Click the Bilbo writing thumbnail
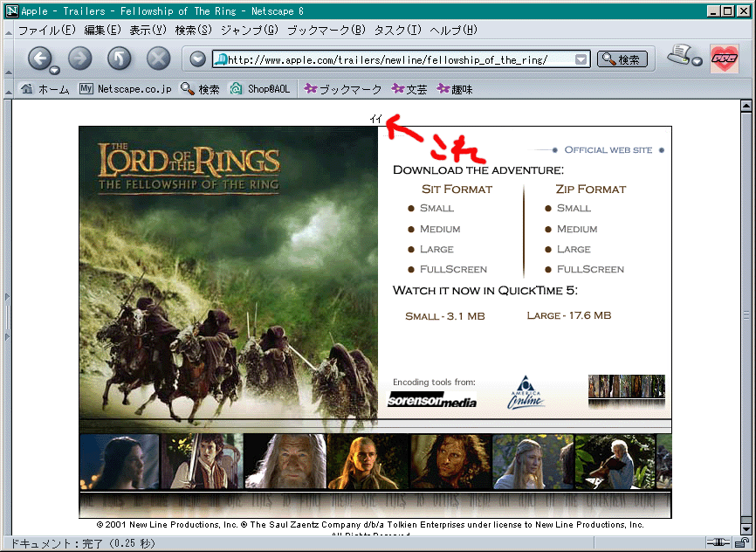 (615, 461)
